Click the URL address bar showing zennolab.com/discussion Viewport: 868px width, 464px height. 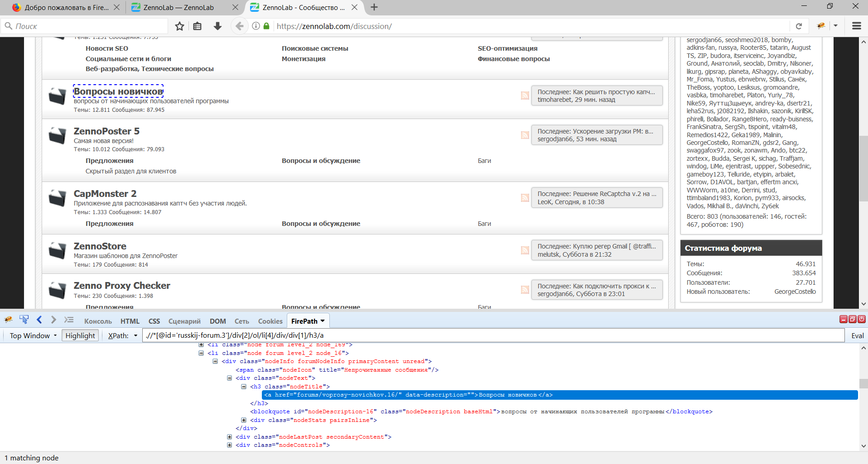pos(531,26)
